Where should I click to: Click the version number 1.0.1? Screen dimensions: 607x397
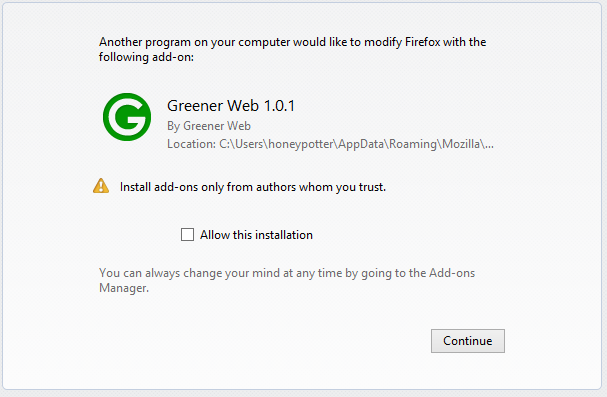pyautogui.click(x=279, y=106)
